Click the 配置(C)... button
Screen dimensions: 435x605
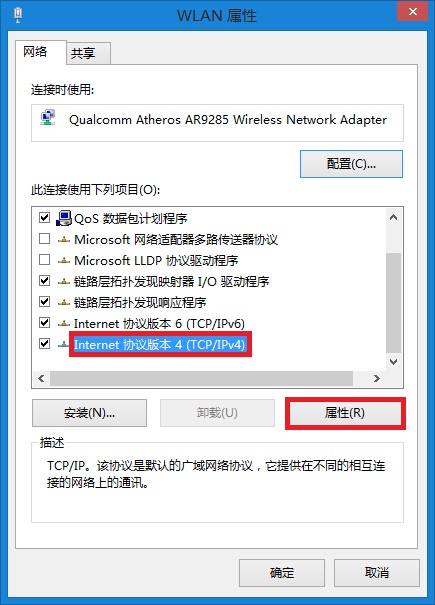(x=351, y=164)
